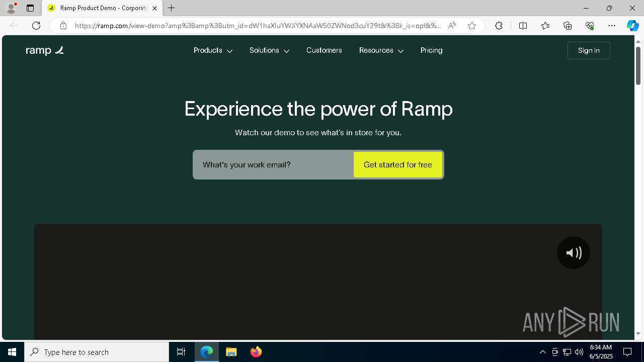The height and width of the screenshot is (362, 644).
Task: Open the Favorites list
Action: 545,26
